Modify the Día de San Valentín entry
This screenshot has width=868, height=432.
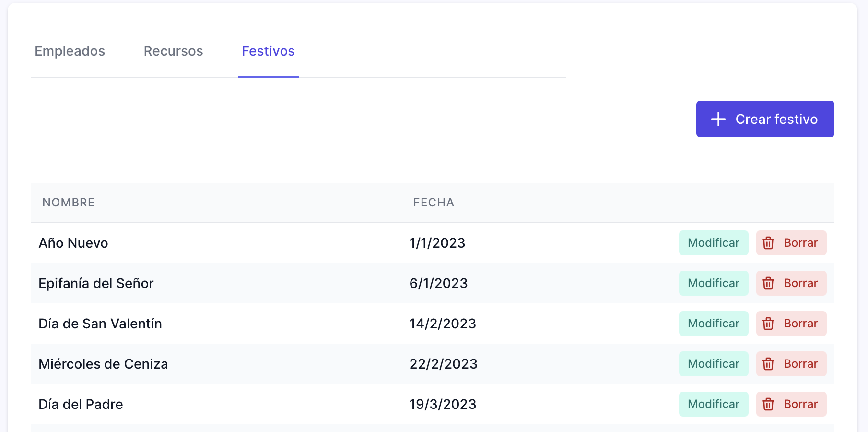714,324
